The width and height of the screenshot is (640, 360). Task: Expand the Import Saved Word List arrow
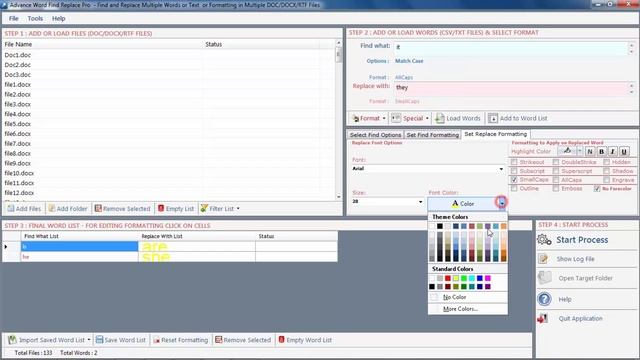click(89, 340)
